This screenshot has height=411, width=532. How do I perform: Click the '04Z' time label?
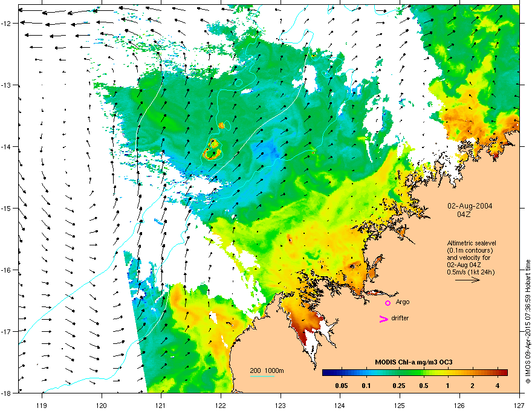[x=464, y=215]
